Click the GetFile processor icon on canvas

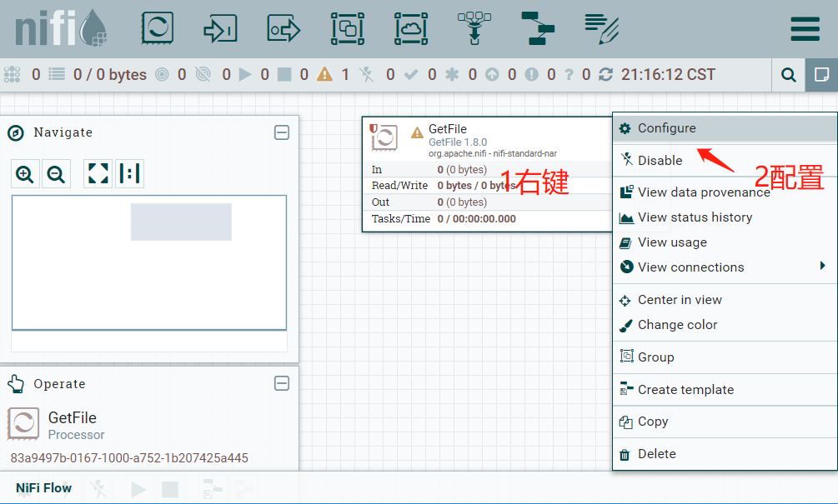[384, 137]
